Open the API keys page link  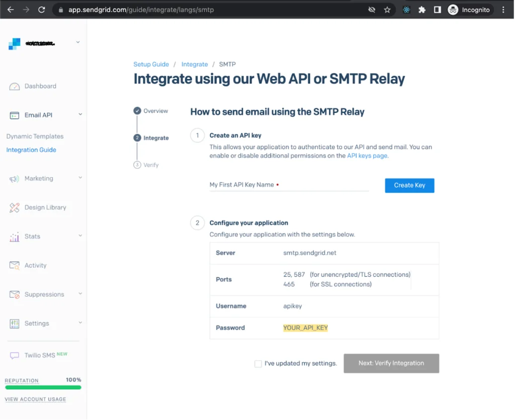point(367,155)
